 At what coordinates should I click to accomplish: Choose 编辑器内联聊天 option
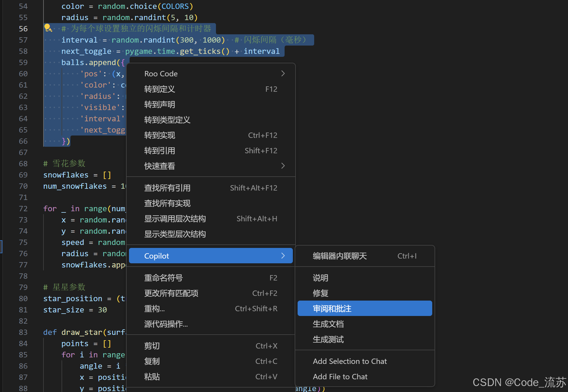340,256
